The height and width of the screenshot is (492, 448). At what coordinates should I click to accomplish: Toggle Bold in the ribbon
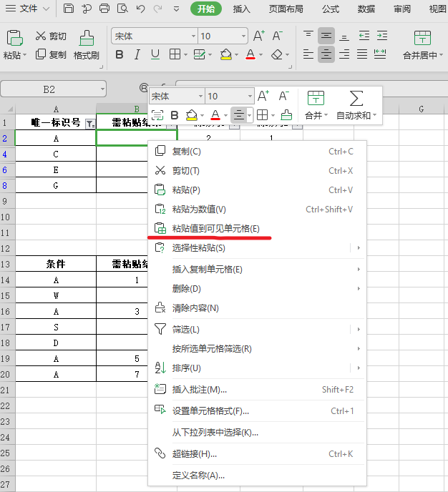(x=120, y=54)
